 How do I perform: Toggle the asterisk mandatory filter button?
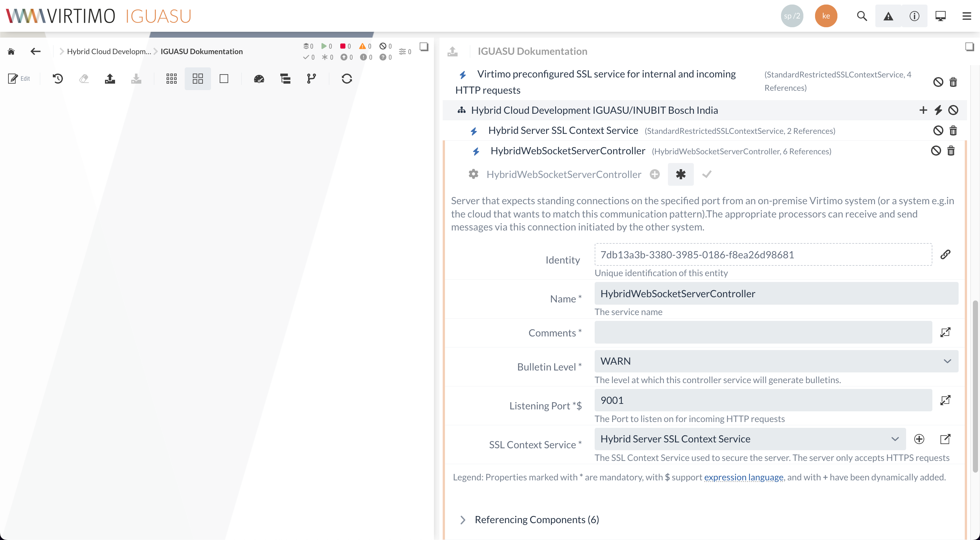681,174
